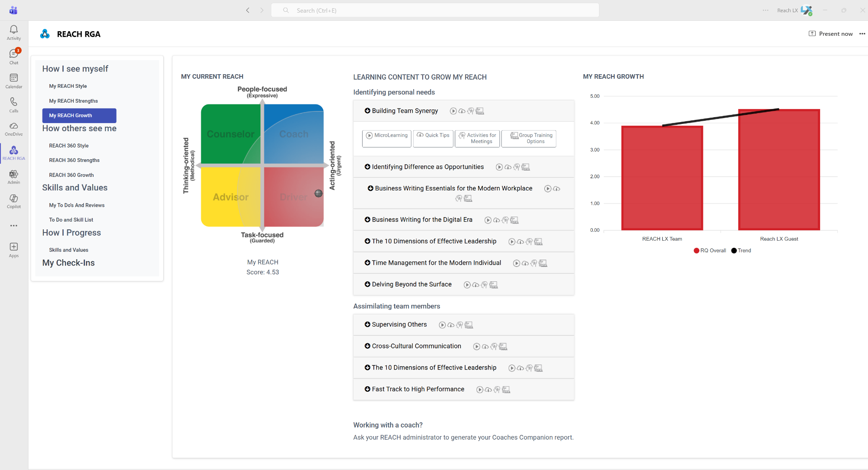Toggle the Trend series in the chart legend

click(741, 251)
